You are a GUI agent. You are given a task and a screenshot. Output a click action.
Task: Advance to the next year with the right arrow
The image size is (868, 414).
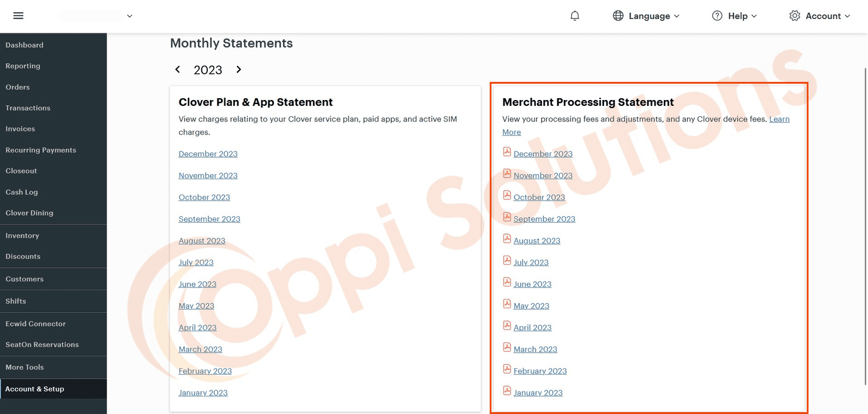(x=238, y=69)
